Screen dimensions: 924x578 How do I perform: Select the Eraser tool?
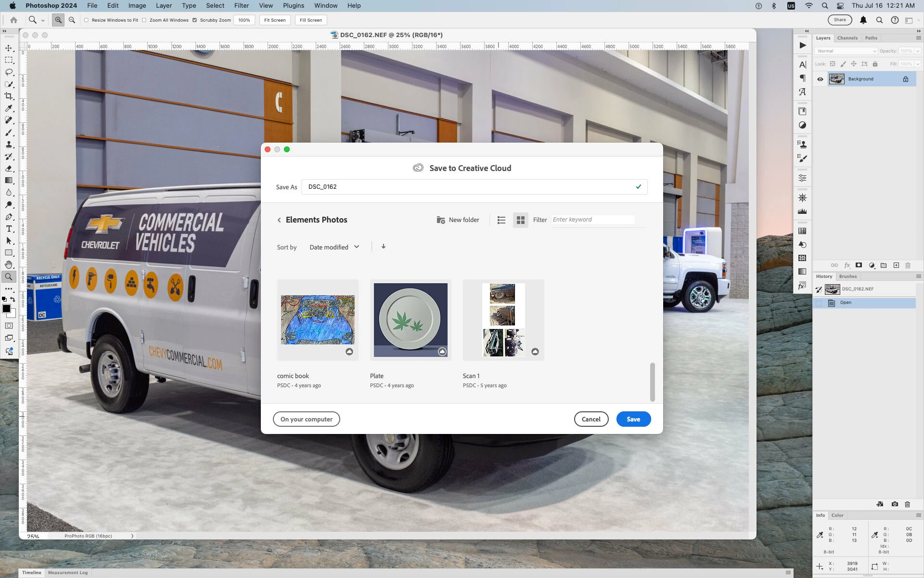[9, 169]
